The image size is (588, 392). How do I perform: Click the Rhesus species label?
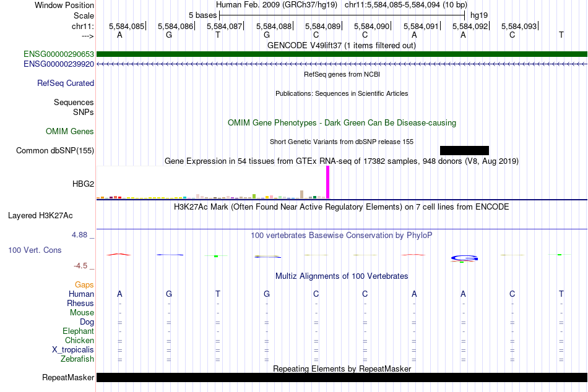pyautogui.click(x=80, y=303)
